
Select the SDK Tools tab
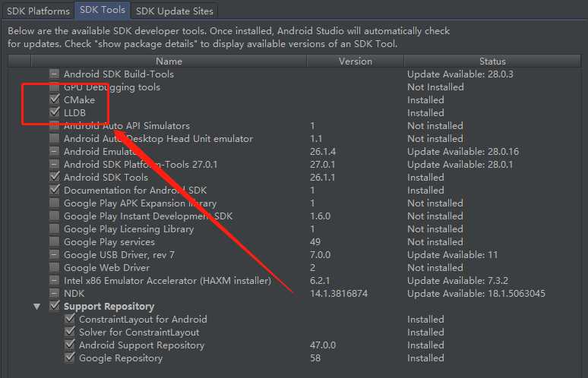[103, 10]
